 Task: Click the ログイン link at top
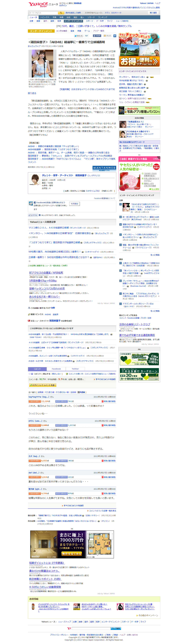63,5
